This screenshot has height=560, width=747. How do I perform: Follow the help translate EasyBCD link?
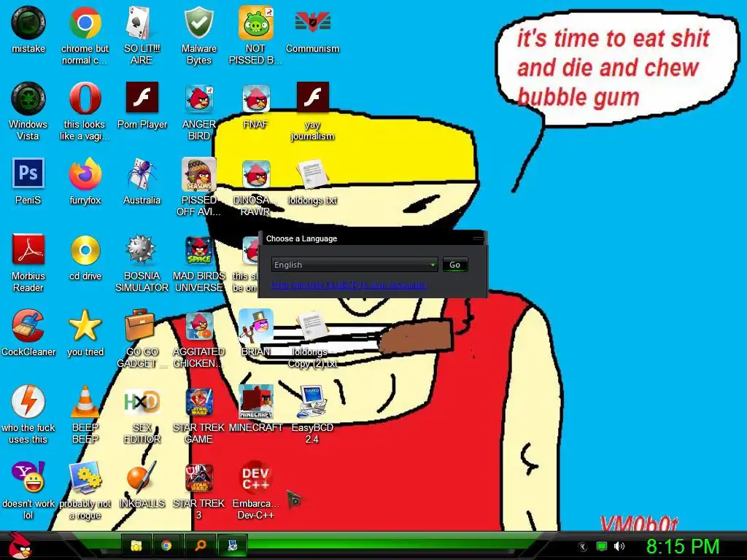349,285
